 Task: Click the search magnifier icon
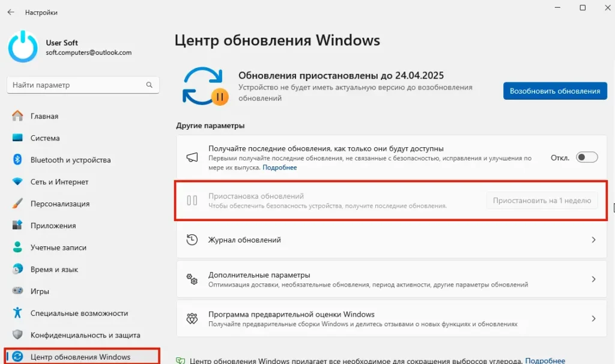150,85
